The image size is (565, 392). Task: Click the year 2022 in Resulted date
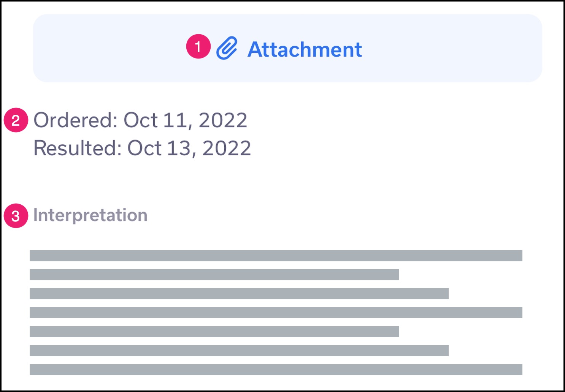tap(227, 148)
